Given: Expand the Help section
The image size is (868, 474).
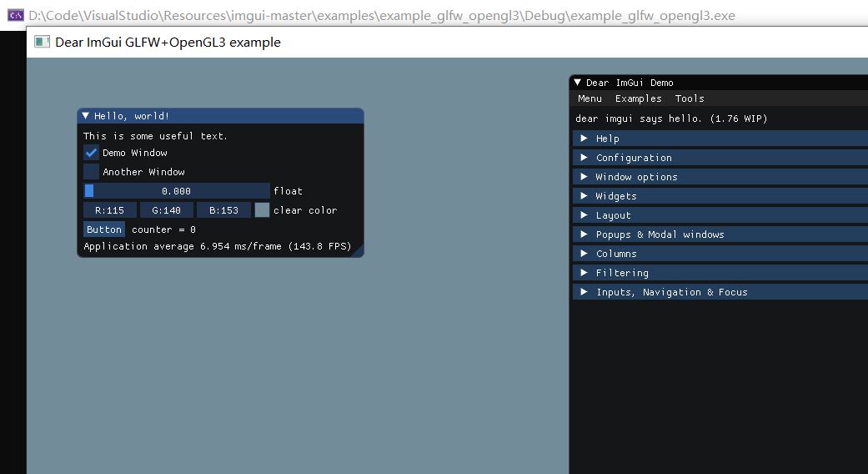Looking at the screenshot, I should point(720,139).
